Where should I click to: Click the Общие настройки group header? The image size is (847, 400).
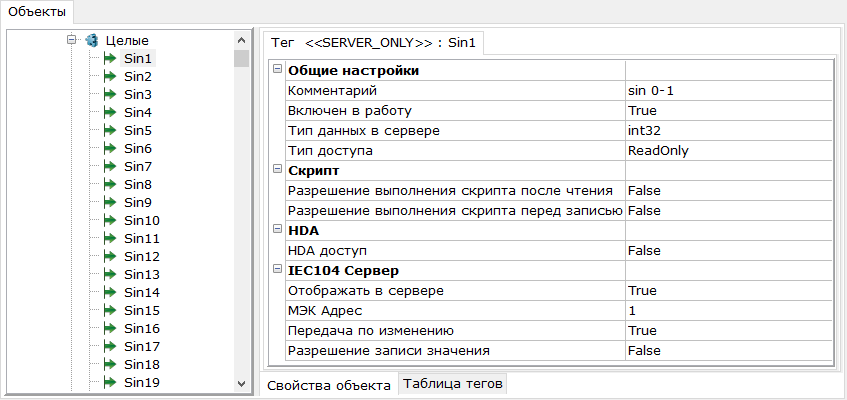coord(354,71)
